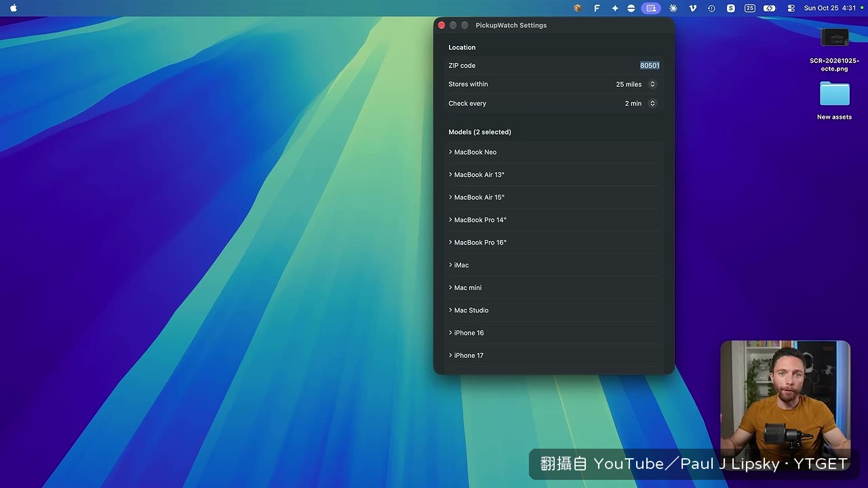This screenshot has height=488, width=868.
Task: Open the Stores within 25 miles dropdown
Action: point(636,84)
